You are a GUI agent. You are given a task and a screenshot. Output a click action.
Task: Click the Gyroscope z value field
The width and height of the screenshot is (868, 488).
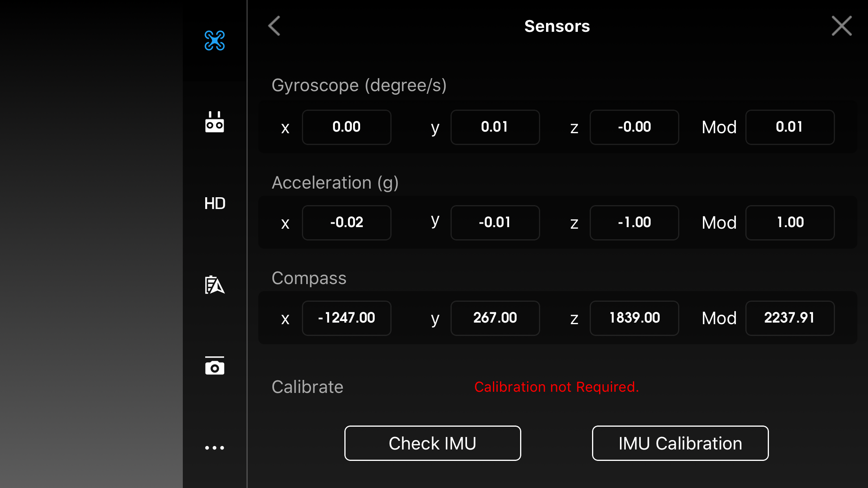coord(634,127)
